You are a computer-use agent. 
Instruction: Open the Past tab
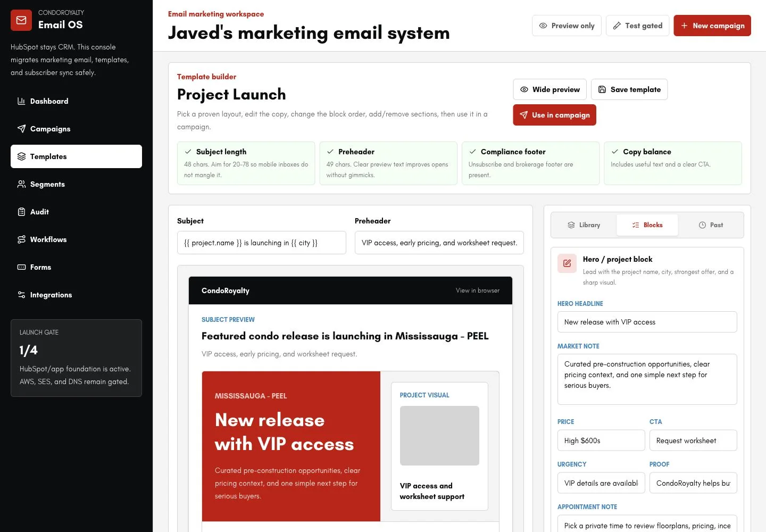coord(711,225)
